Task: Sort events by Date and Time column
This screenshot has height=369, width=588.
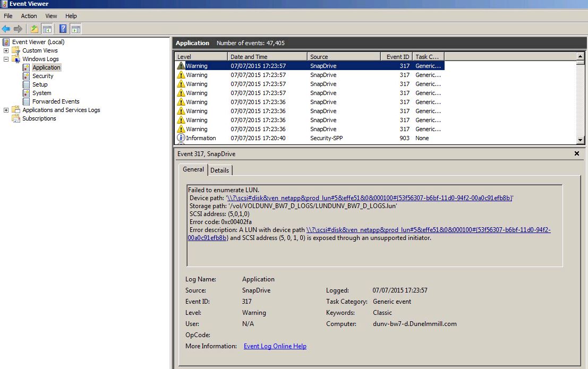Action: click(267, 57)
